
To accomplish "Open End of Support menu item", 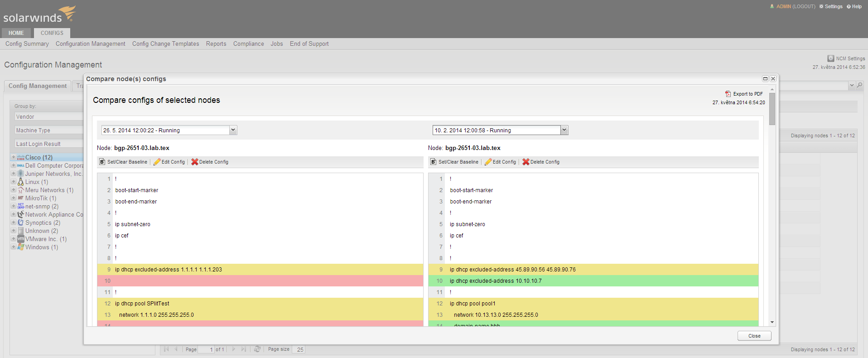I will click(x=309, y=44).
